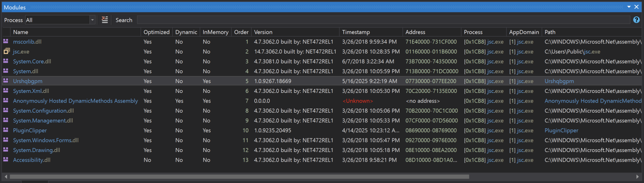Click the Optimized column header

tap(156, 32)
